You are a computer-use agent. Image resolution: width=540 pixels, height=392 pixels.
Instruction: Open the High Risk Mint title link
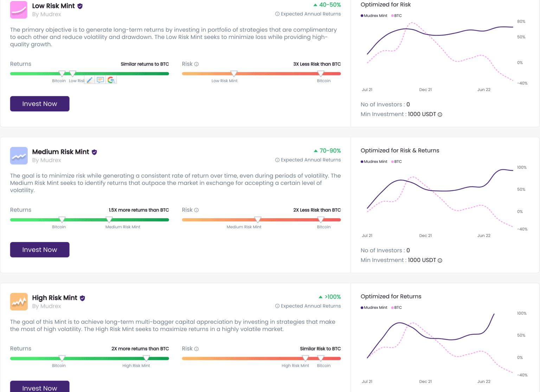[x=54, y=298]
